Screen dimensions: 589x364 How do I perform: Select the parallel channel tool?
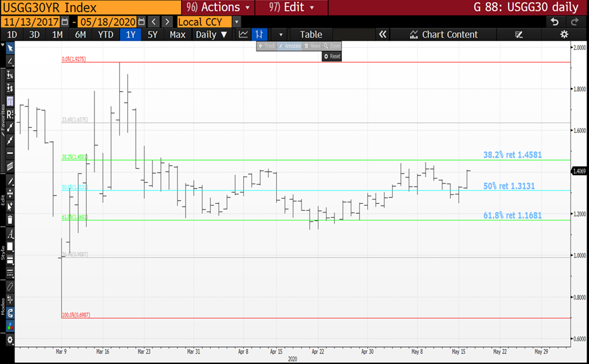[x=10, y=166]
